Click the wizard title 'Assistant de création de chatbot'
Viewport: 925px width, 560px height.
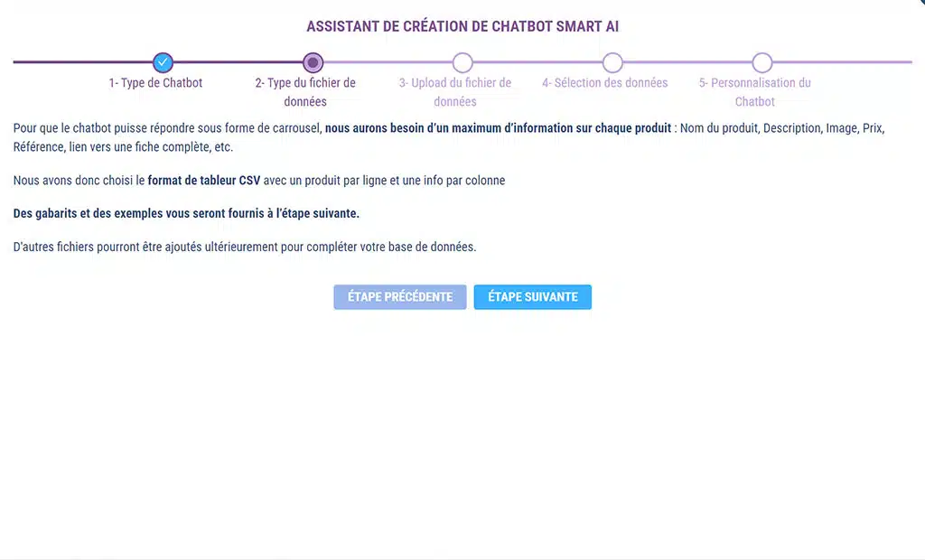click(x=462, y=27)
